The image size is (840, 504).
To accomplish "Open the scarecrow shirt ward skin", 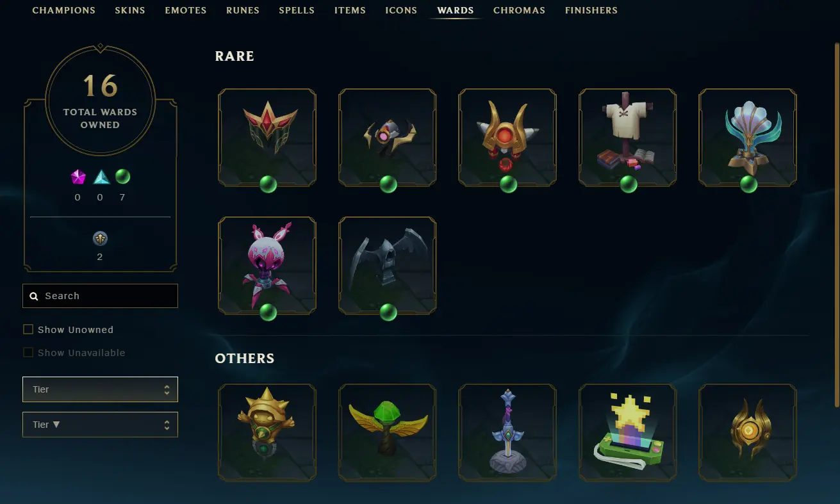I will pyautogui.click(x=628, y=138).
